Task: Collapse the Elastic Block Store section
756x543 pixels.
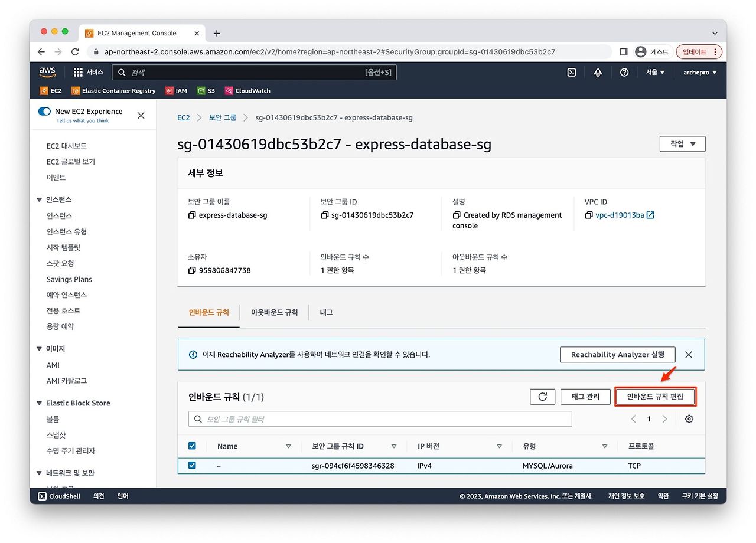Action: (x=40, y=403)
